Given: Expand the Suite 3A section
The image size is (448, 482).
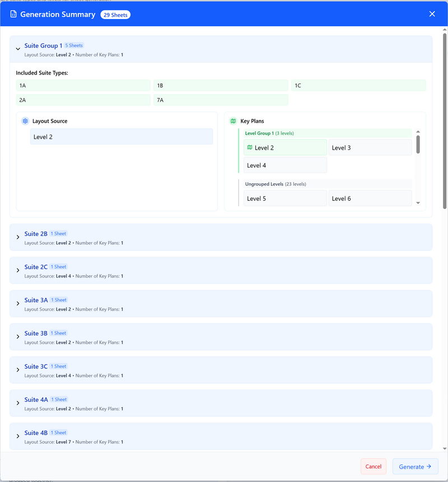Looking at the screenshot, I should [18, 303].
